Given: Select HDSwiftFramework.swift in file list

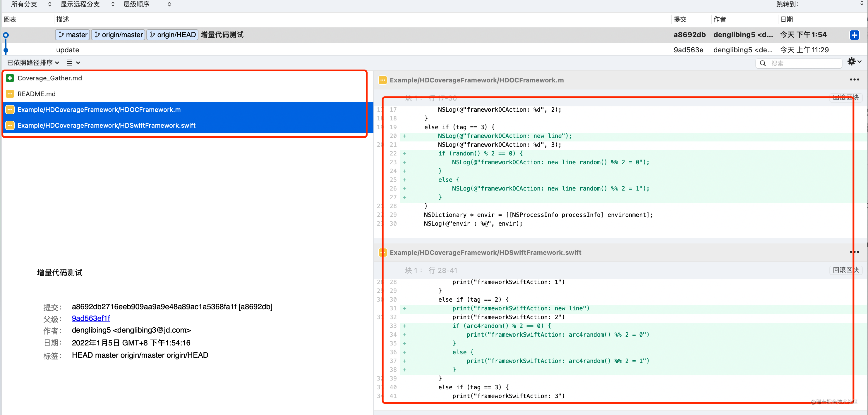Looking at the screenshot, I should pos(107,125).
